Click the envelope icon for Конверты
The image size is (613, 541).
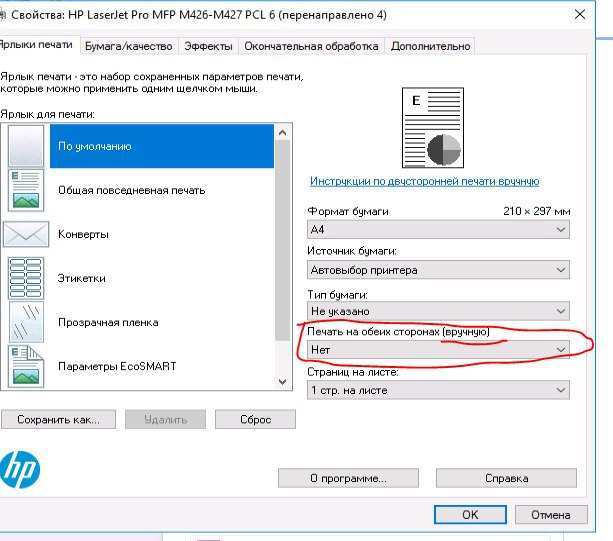click(x=26, y=234)
